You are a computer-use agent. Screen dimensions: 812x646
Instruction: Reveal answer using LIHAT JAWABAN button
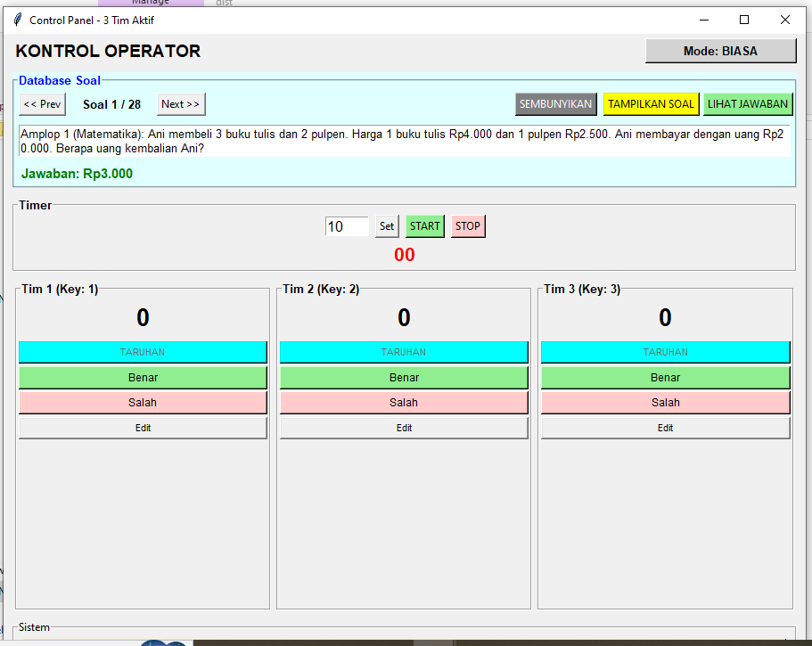click(x=748, y=104)
